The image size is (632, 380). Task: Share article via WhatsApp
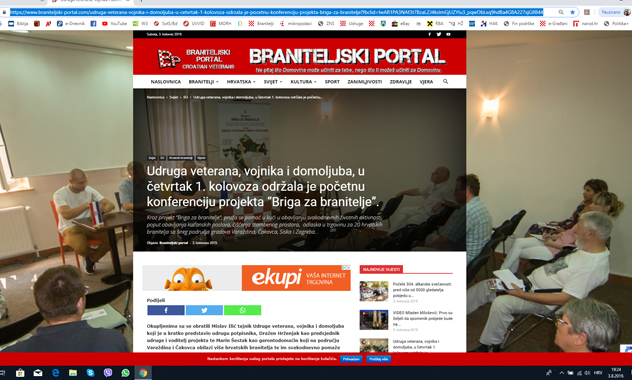click(x=243, y=310)
